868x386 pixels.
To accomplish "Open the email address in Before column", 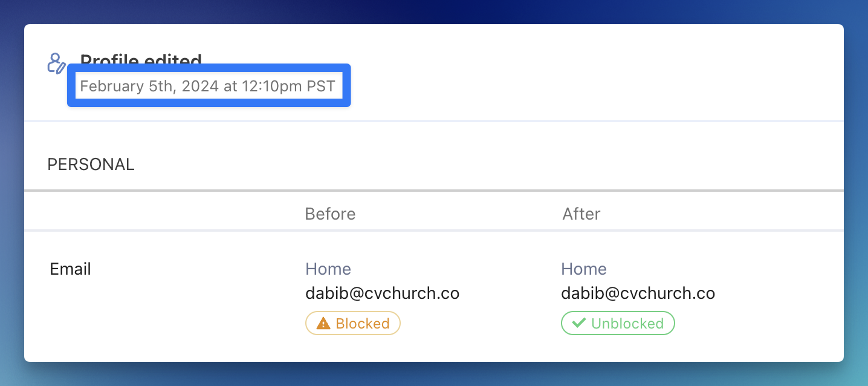I will pyautogui.click(x=382, y=294).
